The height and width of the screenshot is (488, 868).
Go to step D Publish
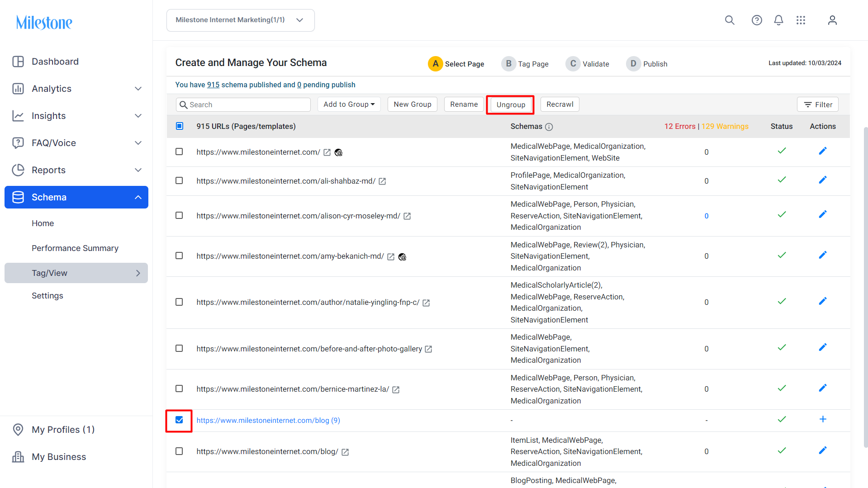[x=646, y=64]
